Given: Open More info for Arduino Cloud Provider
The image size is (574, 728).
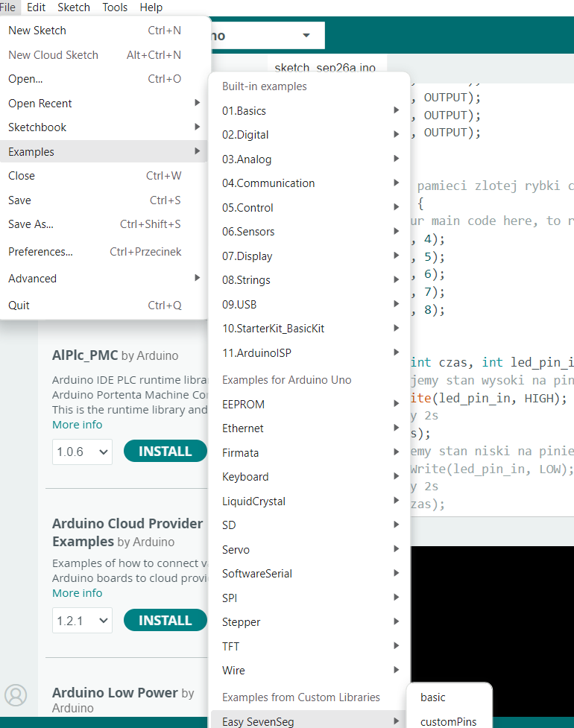Looking at the screenshot, I should (x=77, y=593).
